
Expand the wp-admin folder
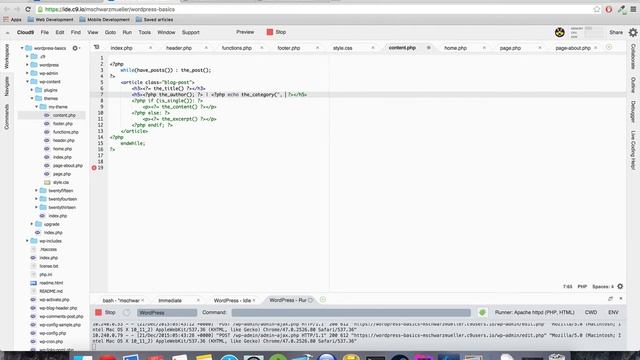[27, 73]
